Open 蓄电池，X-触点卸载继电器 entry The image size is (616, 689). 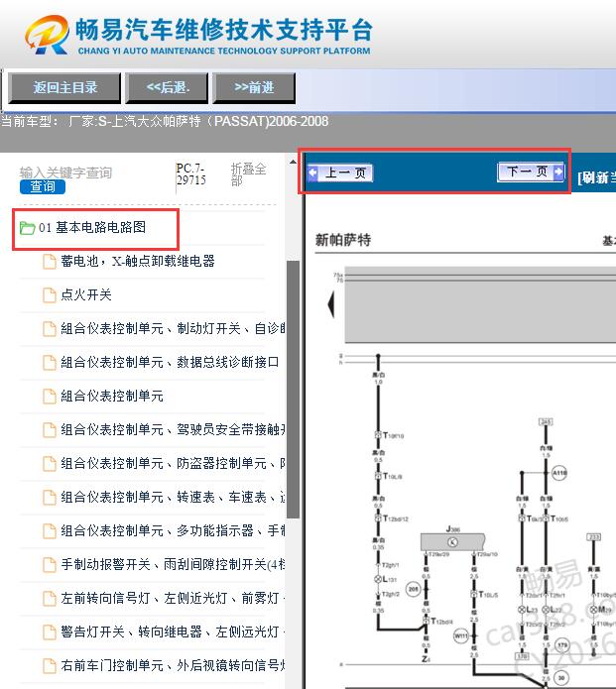click(x=138, y=261)
